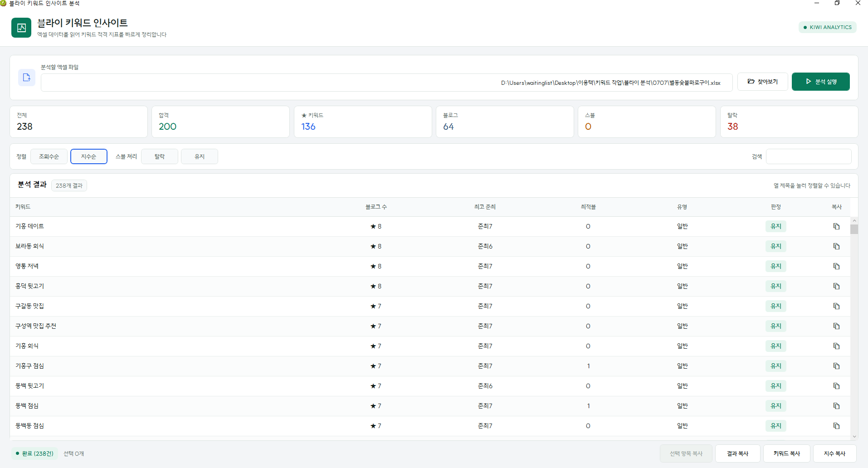Screen dimensions: 868x468
Task: Open file browser with 찾아보기 button
Action: click(763, 82)
